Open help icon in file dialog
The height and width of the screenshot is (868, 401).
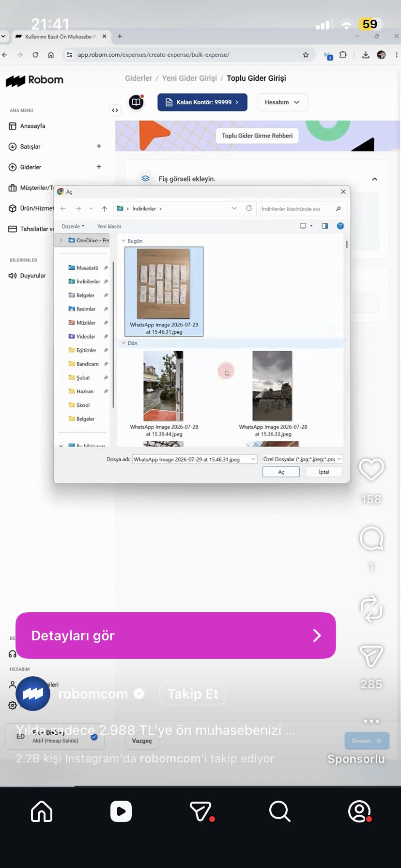tap(340, 226)
